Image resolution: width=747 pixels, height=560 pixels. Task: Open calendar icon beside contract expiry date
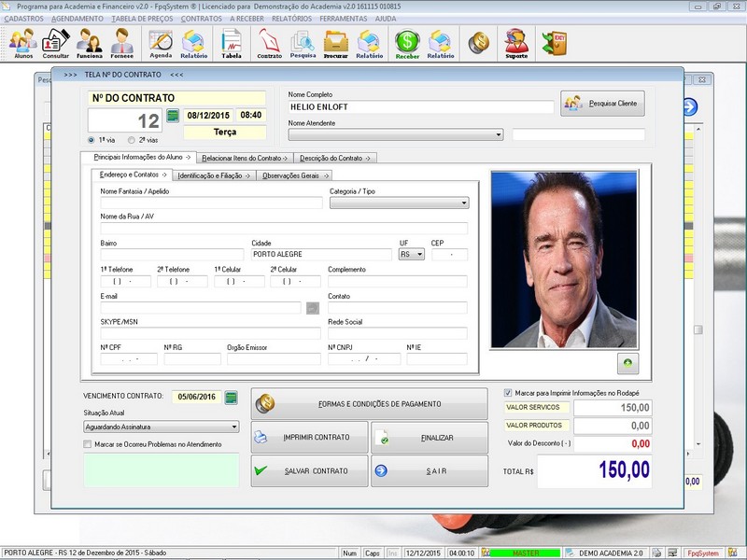[232, 397]
